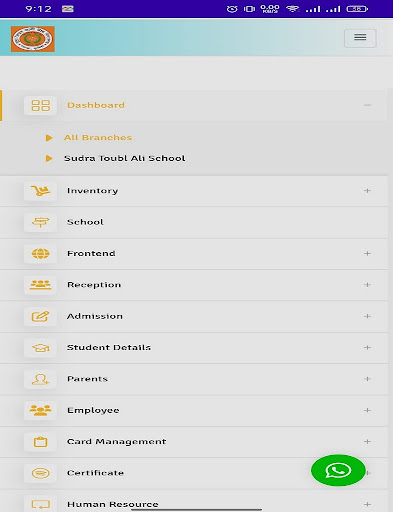
Task: Click the Frontend globe icon
Action: pos(40,254)
